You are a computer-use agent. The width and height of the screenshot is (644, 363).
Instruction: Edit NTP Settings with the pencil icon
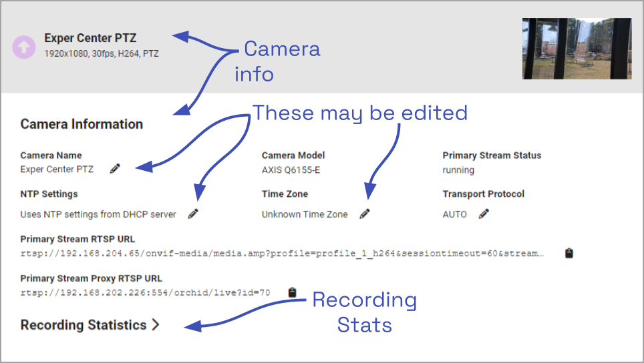click(193, 214)
